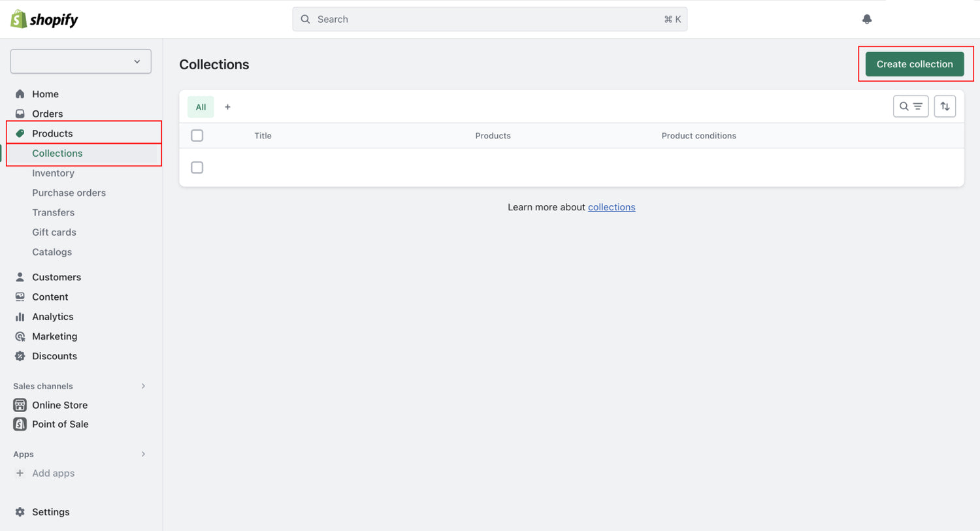Click the sort collections arrows icon
This screenshot has height=531, width=980.
(945, 106)
